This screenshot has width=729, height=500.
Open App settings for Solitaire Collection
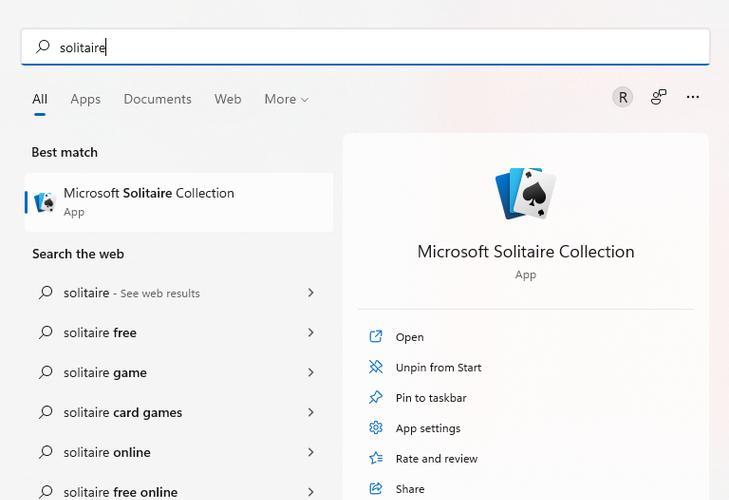pos(428,428)
